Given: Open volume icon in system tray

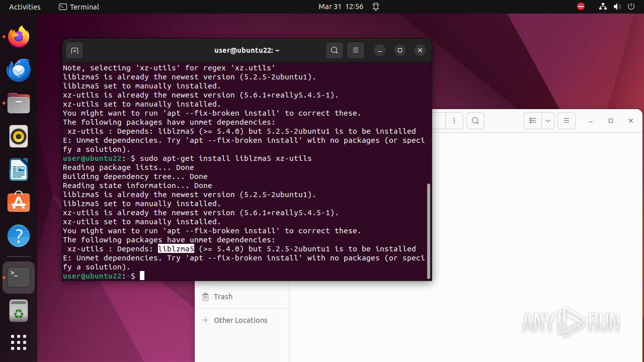Looking at the screenshot, I should 617,7.
